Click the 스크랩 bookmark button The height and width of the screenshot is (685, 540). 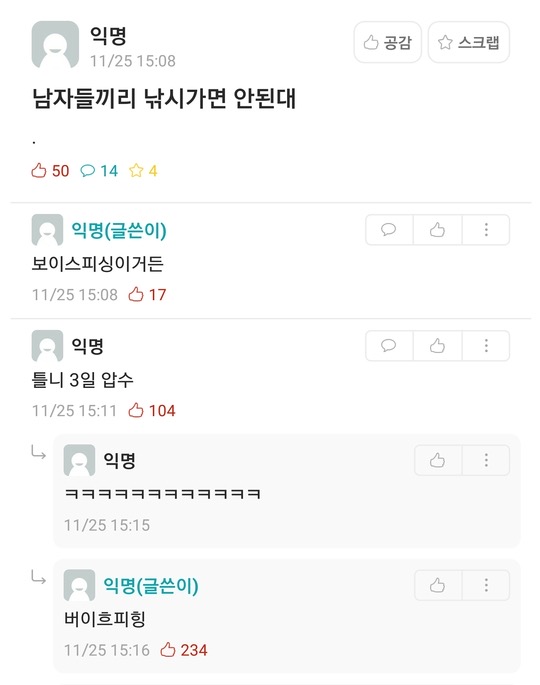(469, 42)
